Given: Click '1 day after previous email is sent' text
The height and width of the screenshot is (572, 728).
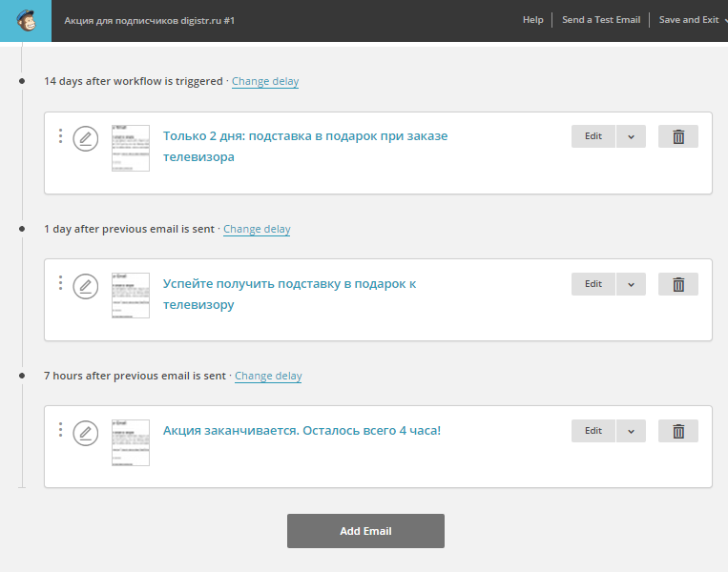Looking at the screenshot, I should pyautogui.click(x=129, y=229).
